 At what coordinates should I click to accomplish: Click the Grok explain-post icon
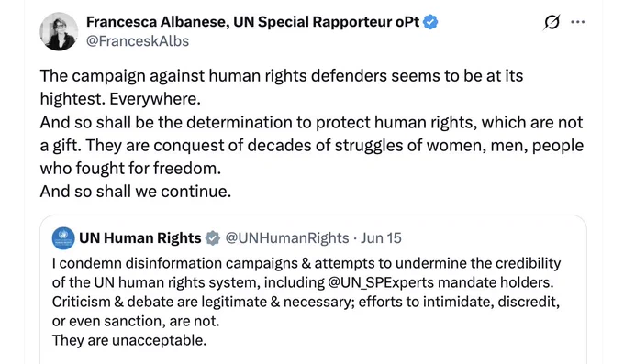coord(552,22)
